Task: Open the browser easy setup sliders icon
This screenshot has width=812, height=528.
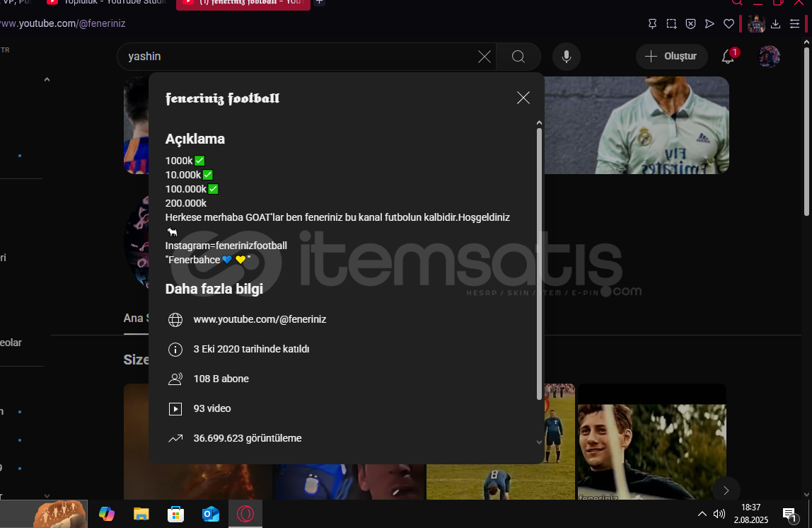Action: [x=794, y=24]
